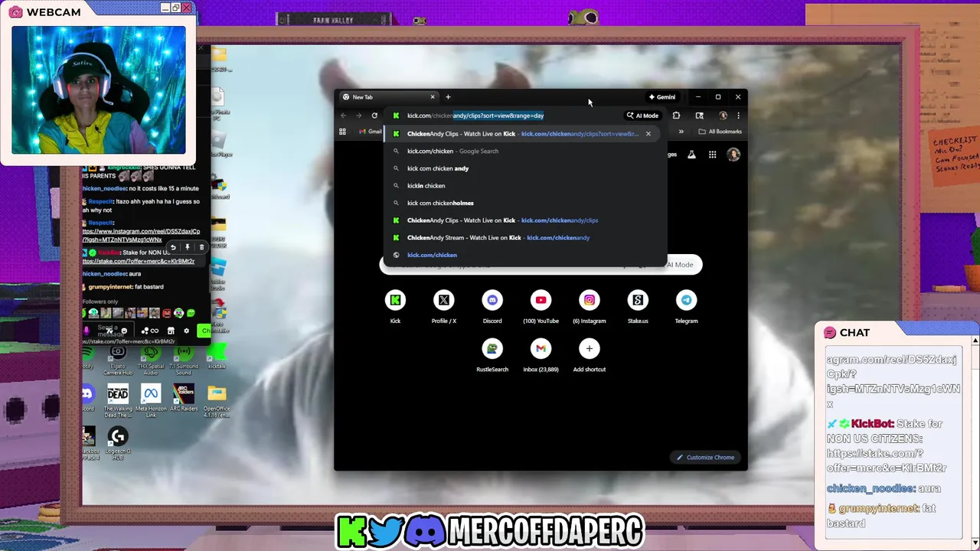The width and height of the screenshot is (980, 551).
Task: Click AI Mode in the address bar
Action: point(642,116)
